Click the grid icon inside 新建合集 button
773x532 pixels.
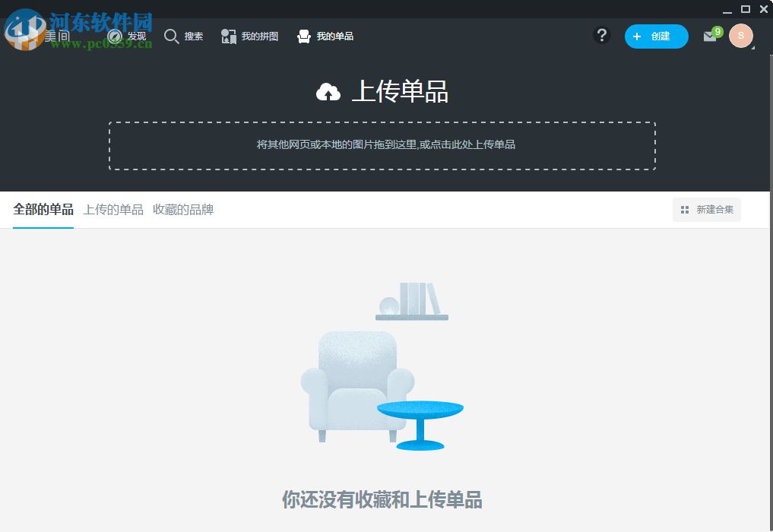[684, 210]
